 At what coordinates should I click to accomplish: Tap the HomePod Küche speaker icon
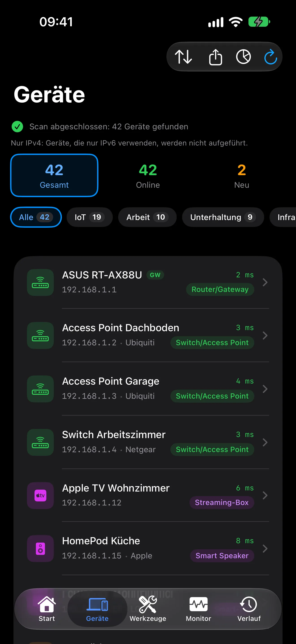pos(40,549)
